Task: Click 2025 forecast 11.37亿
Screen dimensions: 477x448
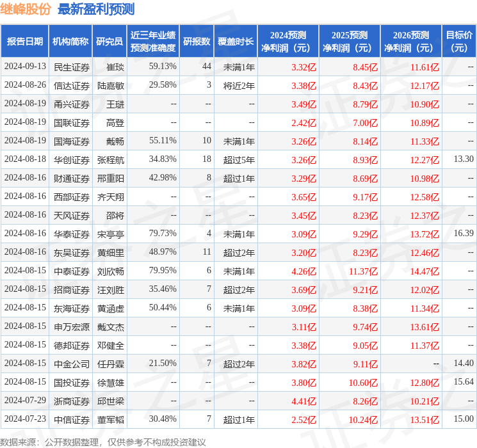Action: click(364, 271)
